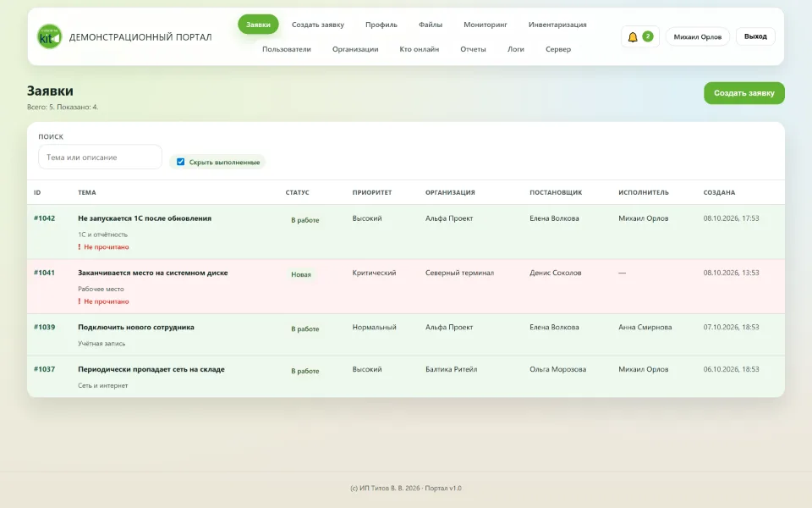Click the Критический priority cell
Viewport: 812px width, 508px height.
[x=374, y=273]
